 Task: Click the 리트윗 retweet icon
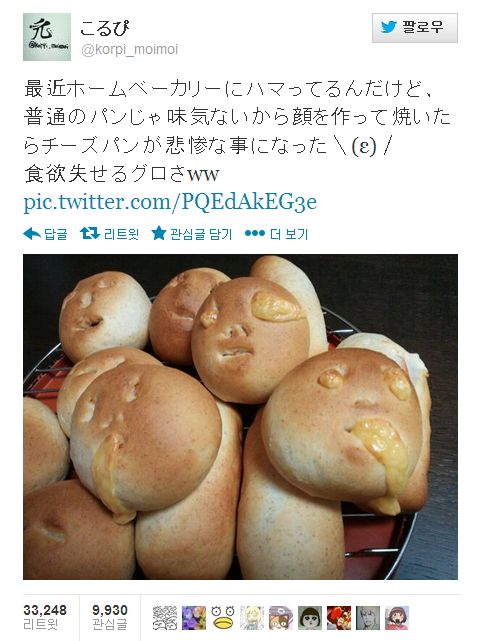coord(90,234)
